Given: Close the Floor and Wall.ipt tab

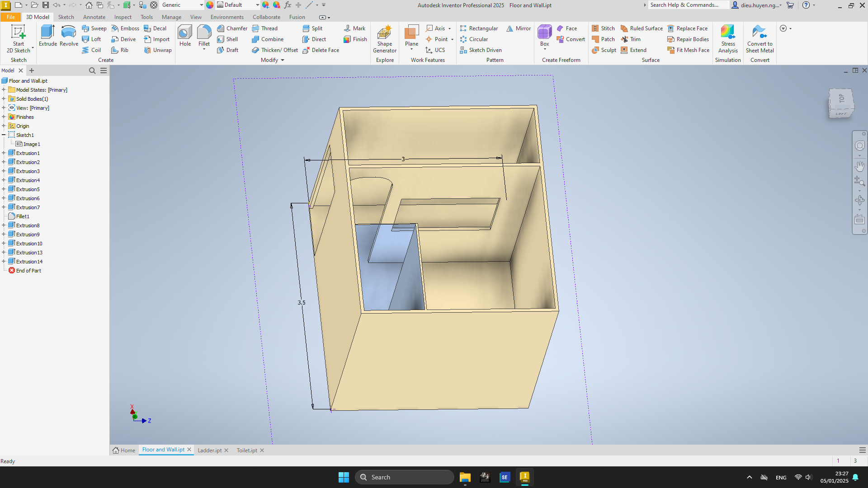Looking at the screenshot, I should [189, 450].
